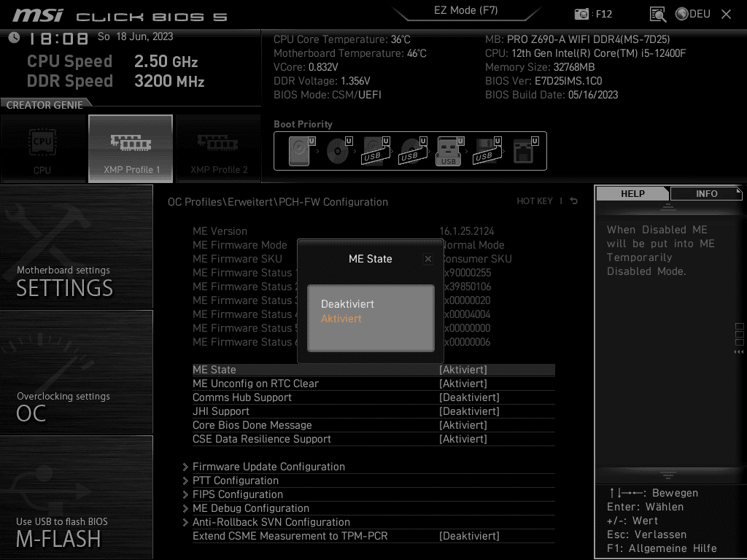747x560 pixels.
Task: Click the date So 18 Jun, 2023
Action: click(135, 36)
